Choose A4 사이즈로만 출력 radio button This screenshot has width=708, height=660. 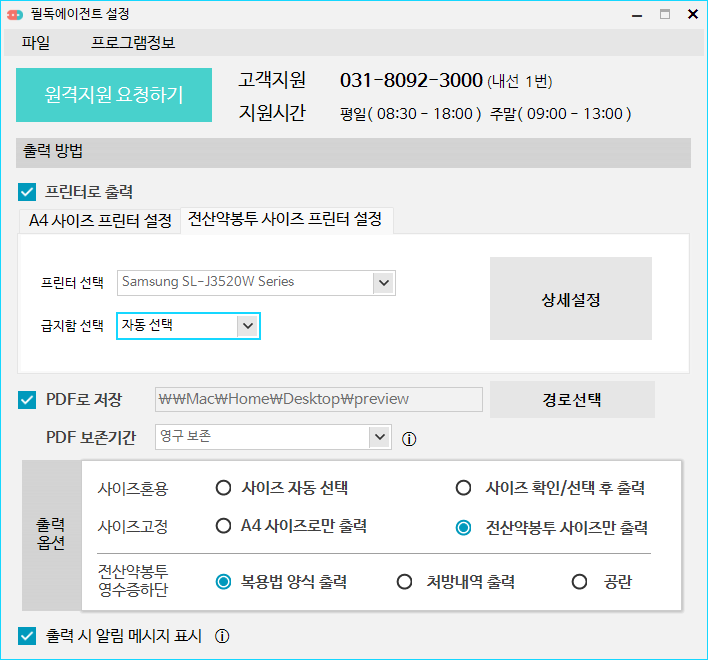224,526
